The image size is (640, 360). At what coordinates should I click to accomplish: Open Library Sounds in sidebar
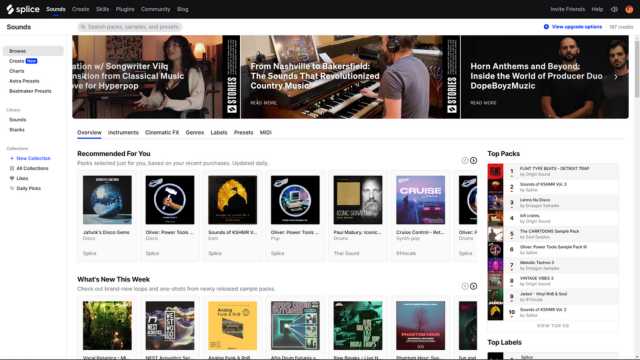point(18,120)
